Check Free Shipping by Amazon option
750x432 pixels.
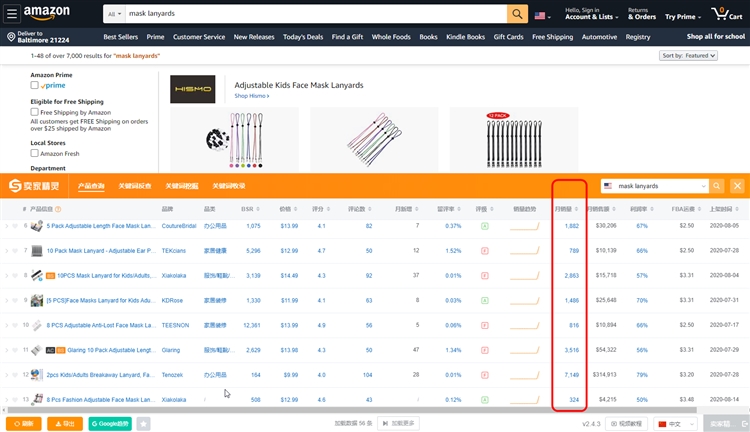[x=35, y=113]
